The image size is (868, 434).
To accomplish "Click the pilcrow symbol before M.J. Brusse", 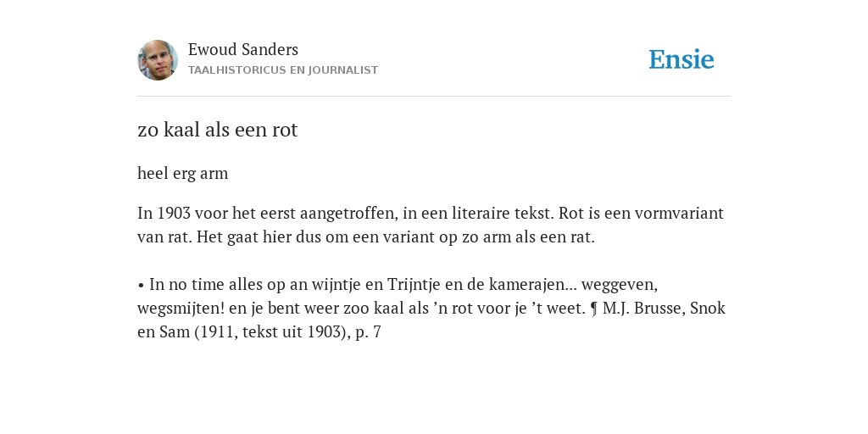I will 594,309.
